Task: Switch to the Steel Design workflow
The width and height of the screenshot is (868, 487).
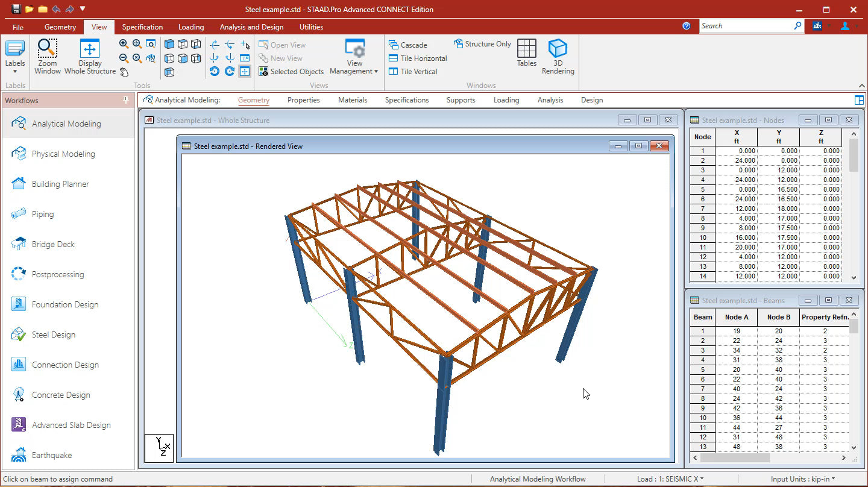Action: point(53,335)
